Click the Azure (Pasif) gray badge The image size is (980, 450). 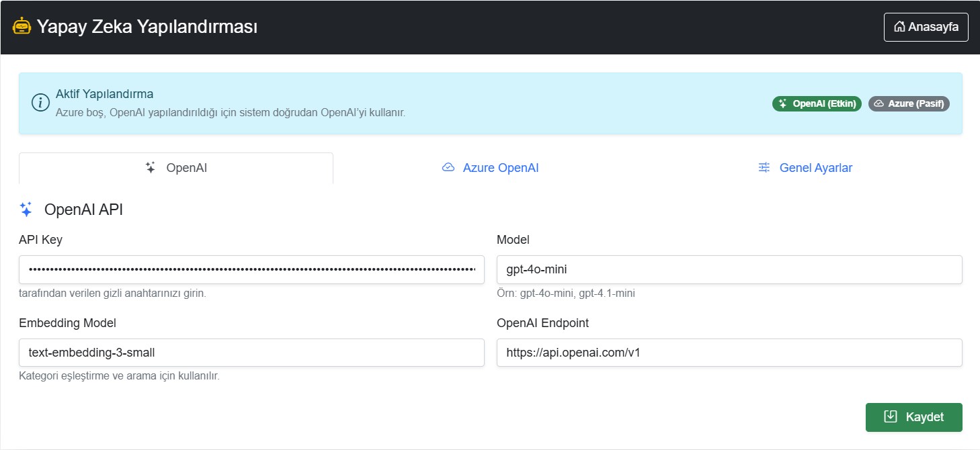click(909, 103)
